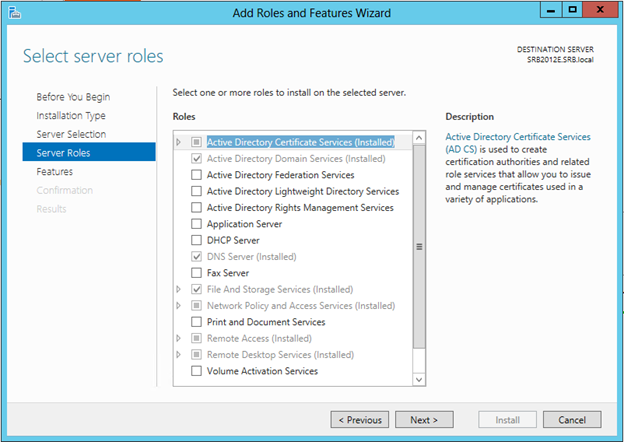Select the Fax Server row text
Viewport: 624px width, 442px height.
228,273
